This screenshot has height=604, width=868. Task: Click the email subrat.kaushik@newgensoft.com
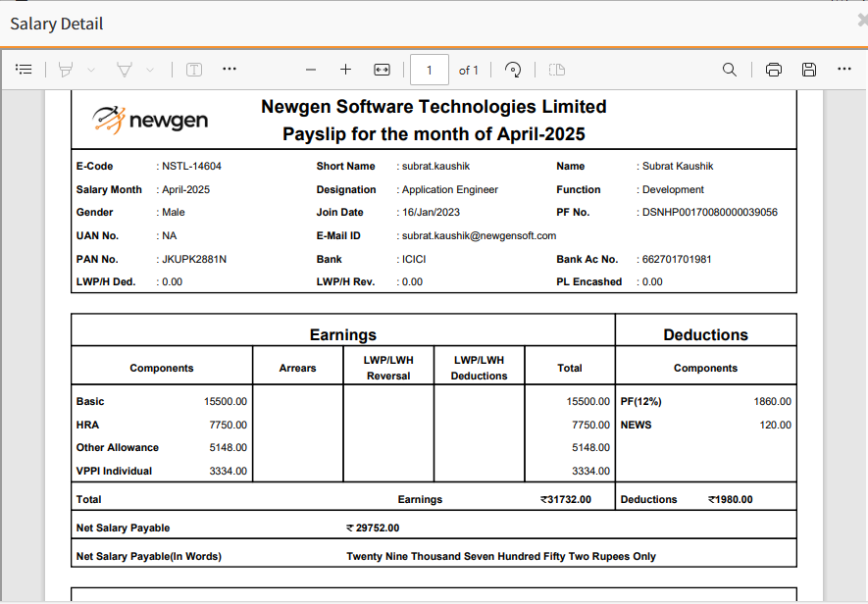tap(479, 236)
